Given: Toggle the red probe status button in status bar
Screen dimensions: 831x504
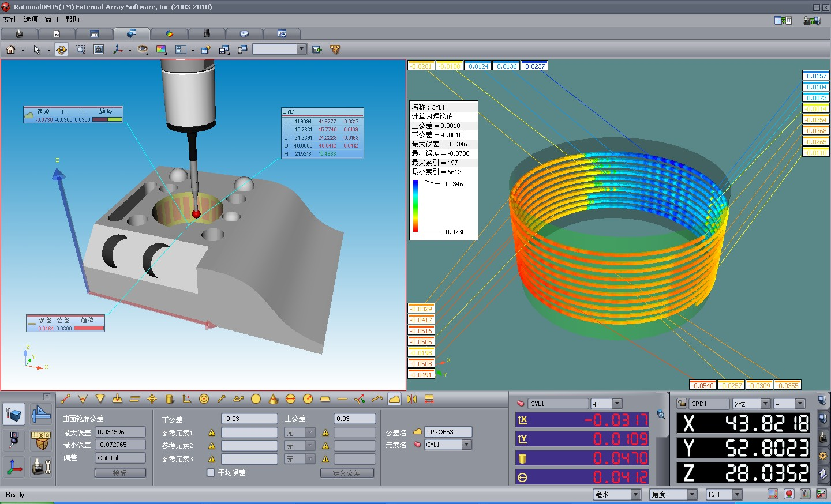Looking at the screenshot, I should pyautogui.click(x=789, y=494).
